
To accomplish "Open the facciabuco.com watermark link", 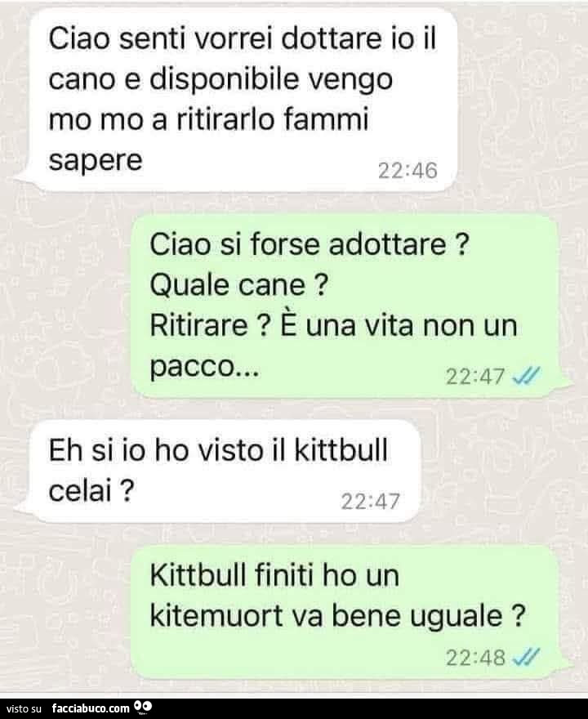I will tap(91, 708).
